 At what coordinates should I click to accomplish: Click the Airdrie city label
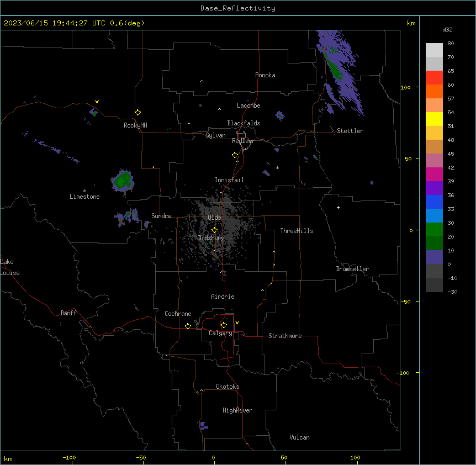(223, 297)
